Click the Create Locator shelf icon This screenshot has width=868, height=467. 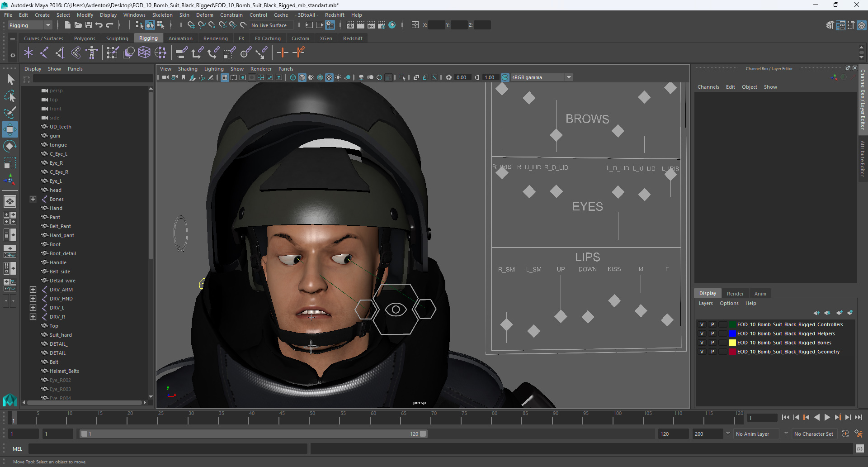(28, 53)
